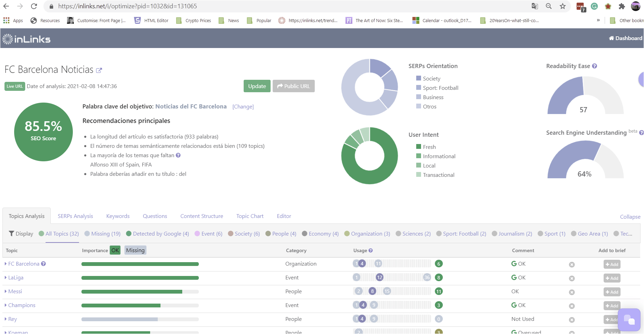644x334 pixels.
Task: Open the Questions tab
Action: 155,216
